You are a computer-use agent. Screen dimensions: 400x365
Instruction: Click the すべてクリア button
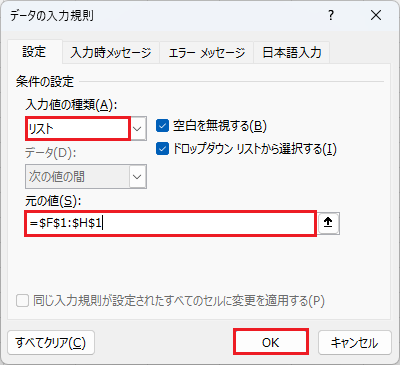click(51, 342)
